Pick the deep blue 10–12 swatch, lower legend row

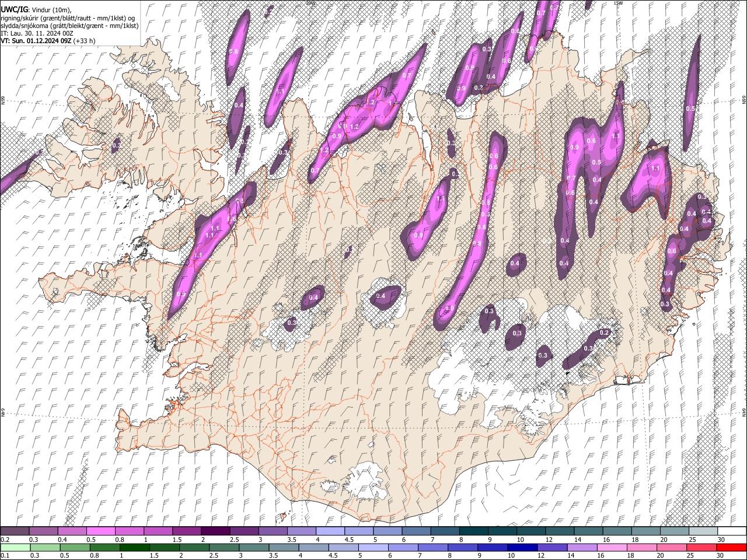pos(523,547)
